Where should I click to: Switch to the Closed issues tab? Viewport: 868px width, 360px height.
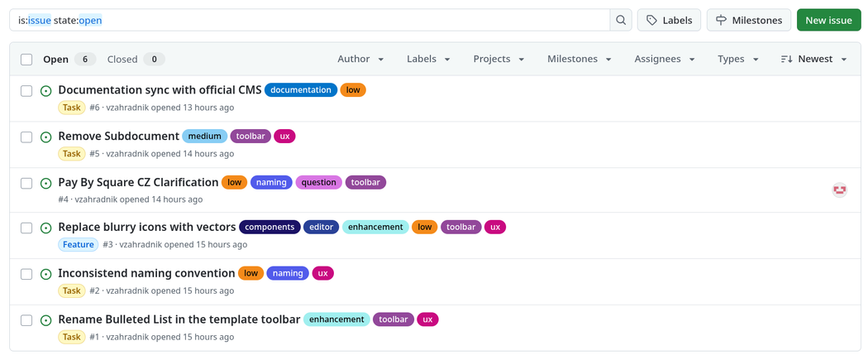[136, 60]
